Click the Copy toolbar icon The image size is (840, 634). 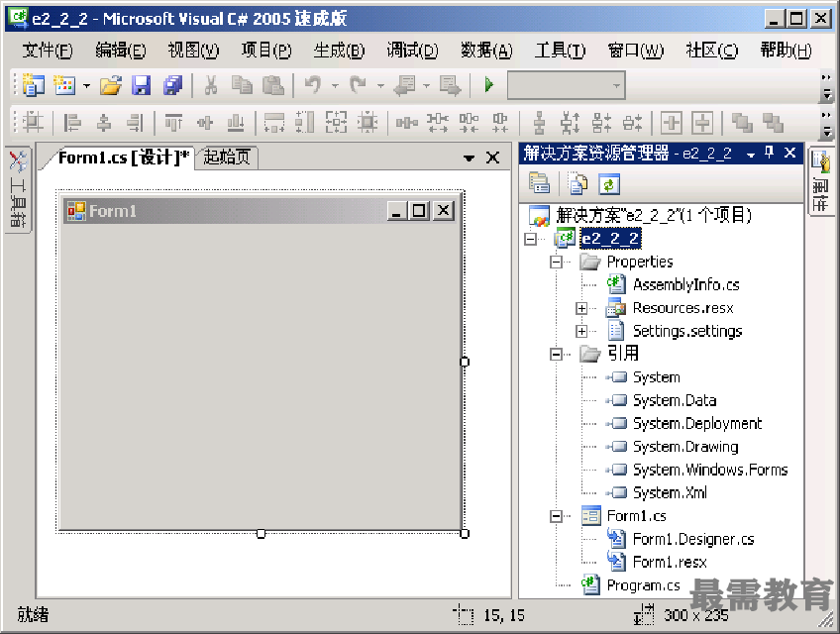242,84
